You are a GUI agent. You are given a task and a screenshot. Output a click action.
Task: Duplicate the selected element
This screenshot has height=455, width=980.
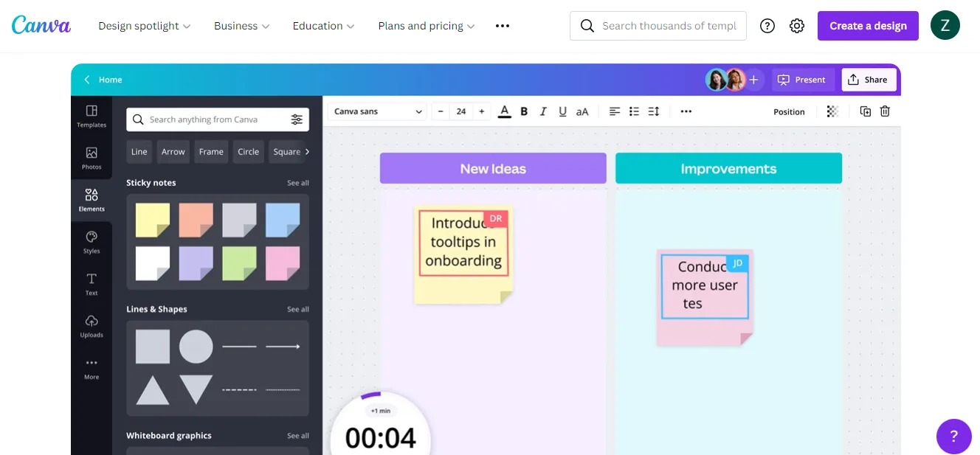[866, 111]
